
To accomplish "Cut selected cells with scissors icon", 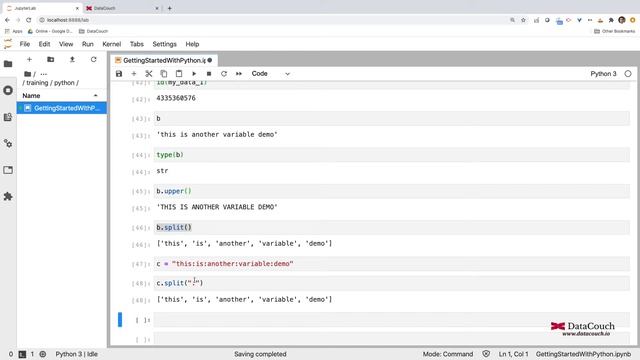I will click(149, 74).
